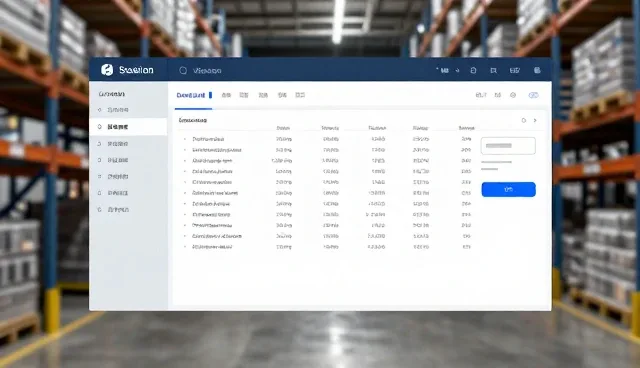Open the rightmost icon in the dark header
640x368 pixels.
[537, 70]
